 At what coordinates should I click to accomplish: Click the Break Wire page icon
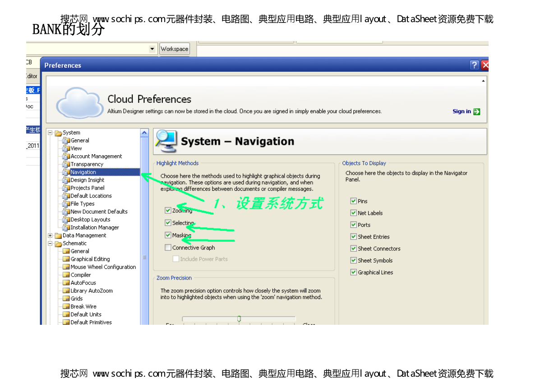66,307
